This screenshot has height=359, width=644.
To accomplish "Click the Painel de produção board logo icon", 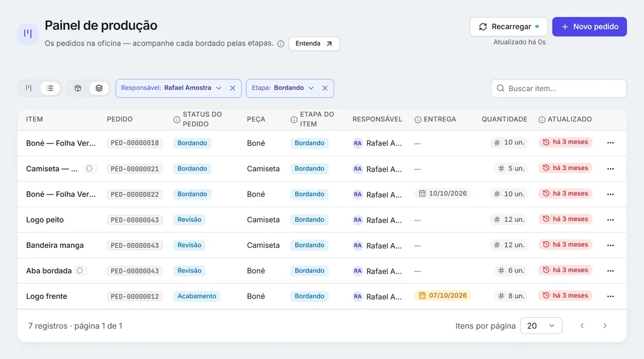I will click(27, 33).
